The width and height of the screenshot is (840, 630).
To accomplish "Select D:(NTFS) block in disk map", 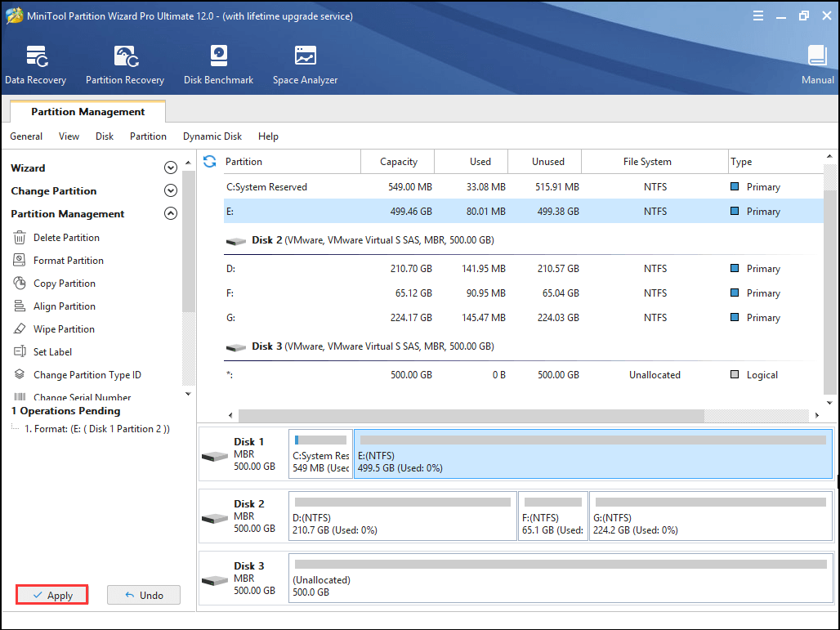I will (x=403, y=516).
